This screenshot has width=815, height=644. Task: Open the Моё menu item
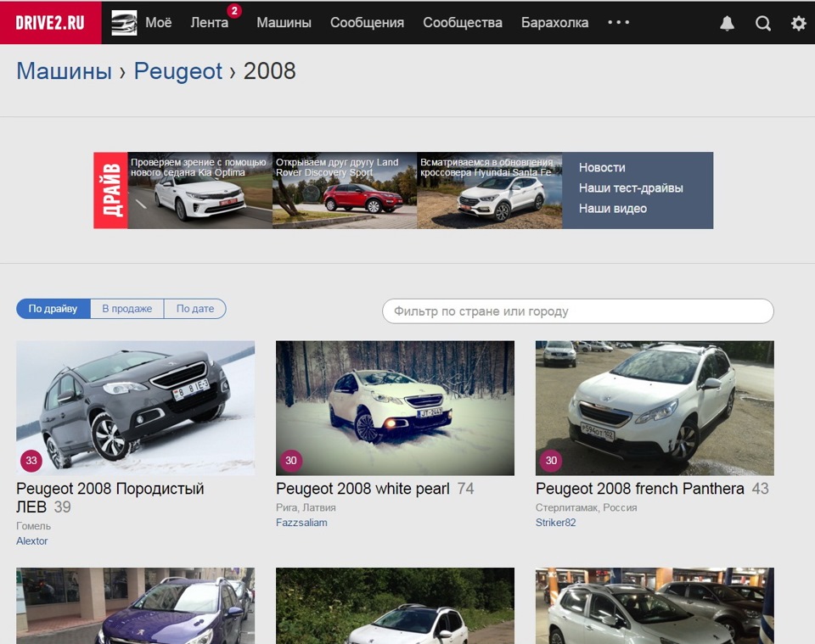pos(159,23)
